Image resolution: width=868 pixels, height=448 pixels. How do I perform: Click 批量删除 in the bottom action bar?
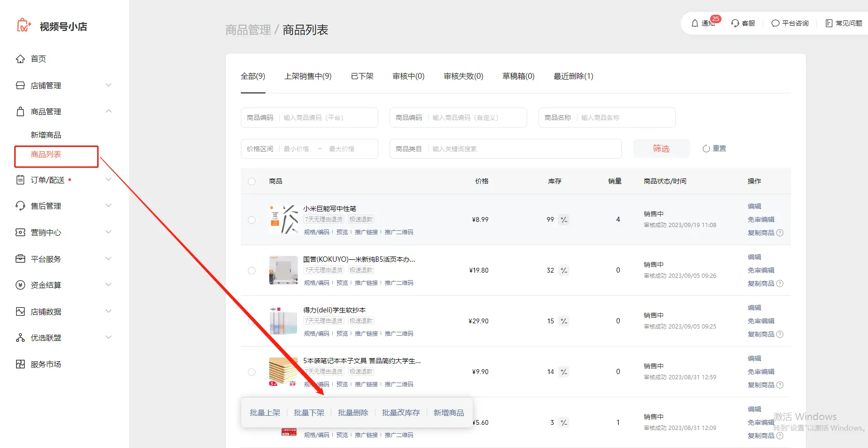(x=353, y=413)
